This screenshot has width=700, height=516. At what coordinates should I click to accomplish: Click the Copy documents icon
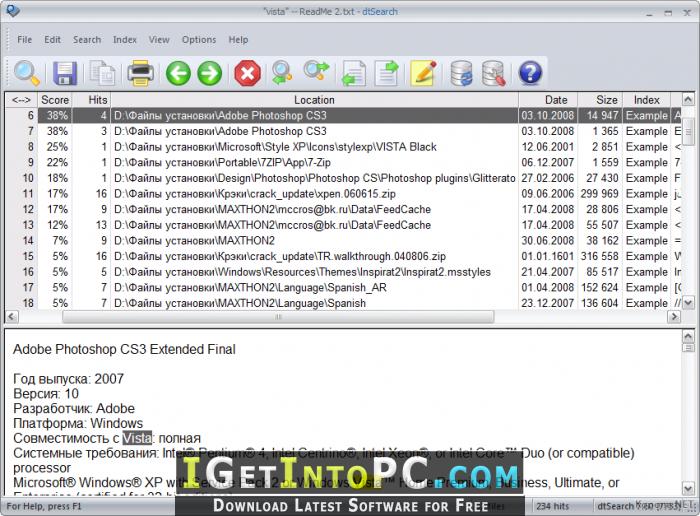pyautogui.click(x=102, y=73)
